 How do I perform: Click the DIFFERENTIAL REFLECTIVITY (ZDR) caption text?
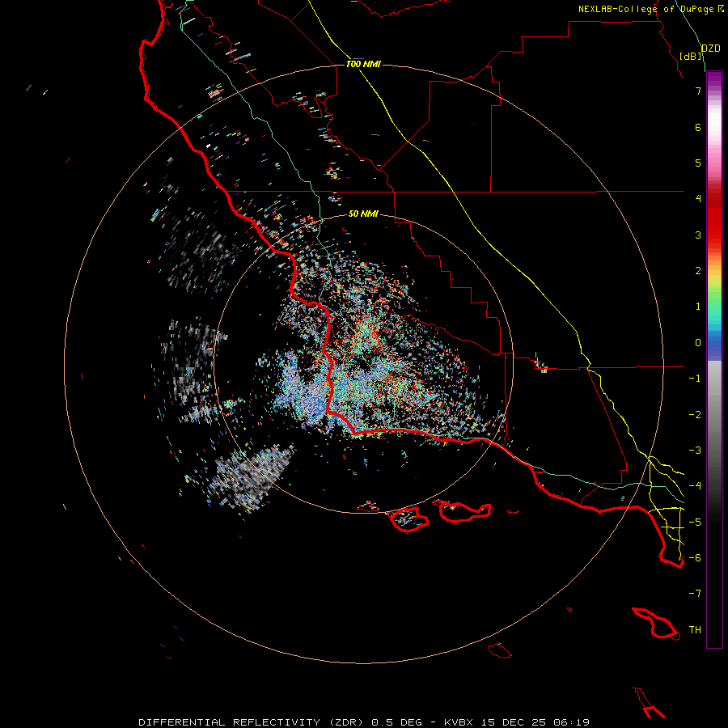click(x=252, y=722)
